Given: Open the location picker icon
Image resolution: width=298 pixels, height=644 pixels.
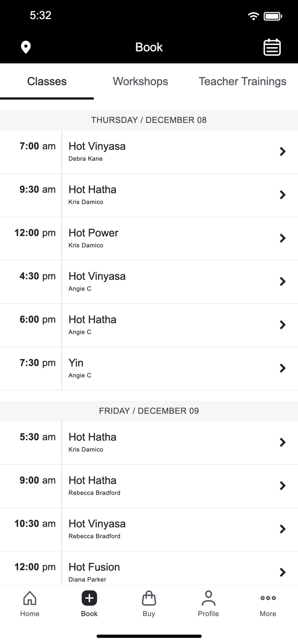Looking at the screenshot, I should 25,47.
